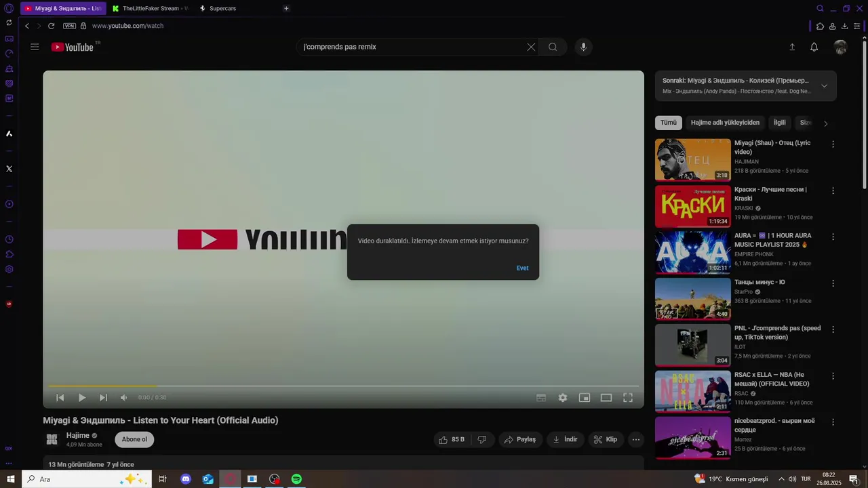Open the Player sidebar icon
The height and width of the screenshot is (488, 868).
pyautogui.click(x=9, y=204)
